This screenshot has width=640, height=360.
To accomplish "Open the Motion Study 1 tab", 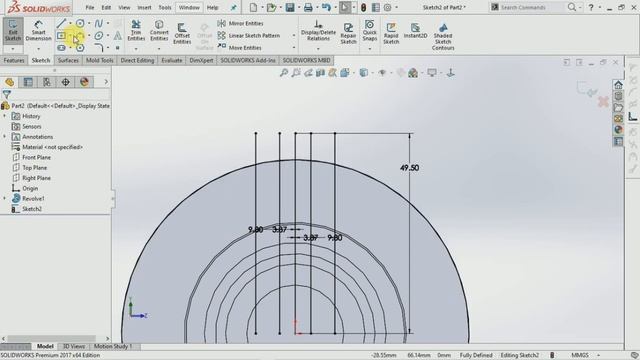I will click(113, 347).
